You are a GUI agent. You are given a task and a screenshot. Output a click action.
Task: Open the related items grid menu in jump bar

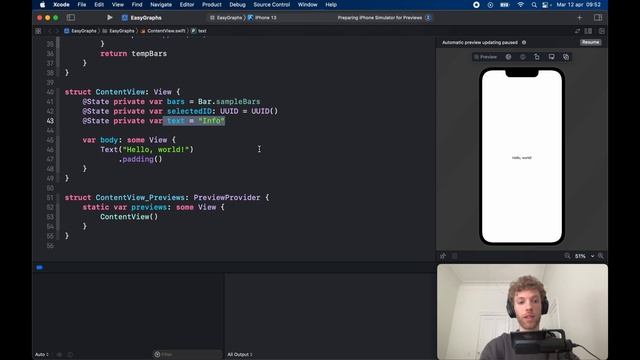tap(38, 31)
